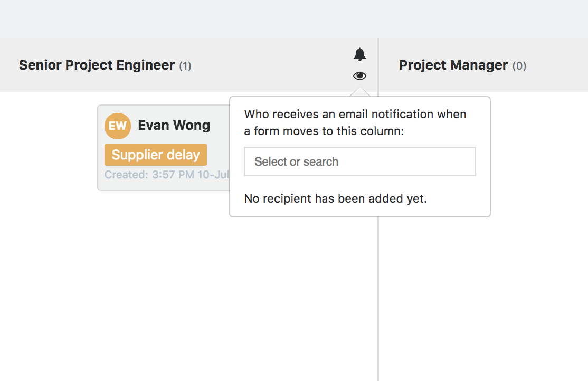Select the Project Manager column header
Viewport: 588px width, 381px height.
tap(453, 65)
